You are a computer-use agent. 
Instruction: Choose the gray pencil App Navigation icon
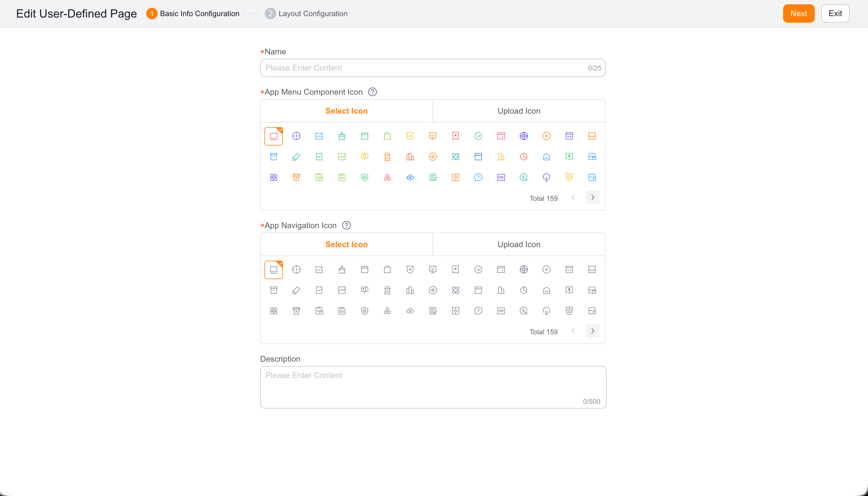click(x=296, y=290)
